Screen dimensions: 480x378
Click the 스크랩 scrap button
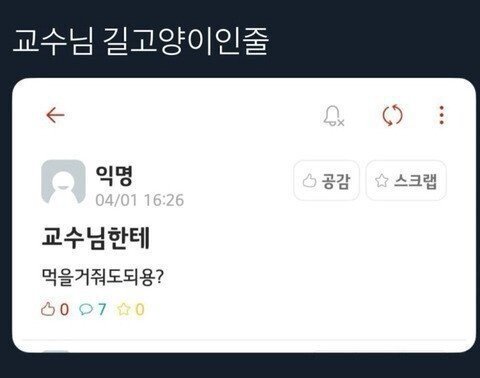406,181
